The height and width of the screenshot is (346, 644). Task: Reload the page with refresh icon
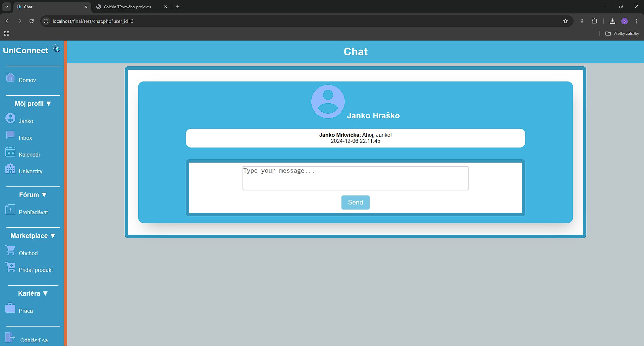coord(32,21)
